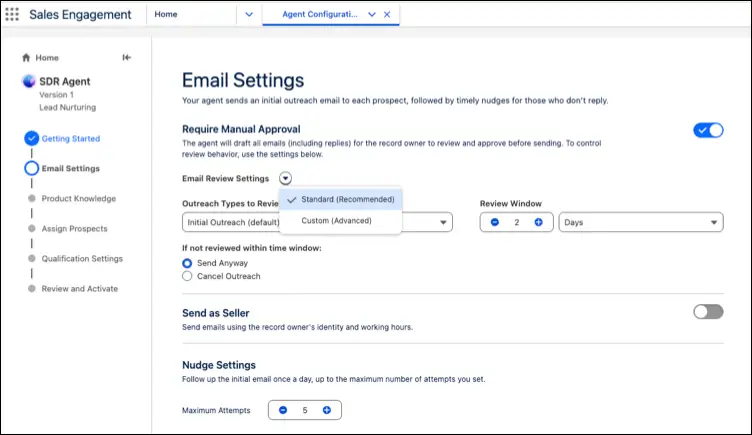The height and width of the screenshot is (435, 752).
Task: Toggle off Require Manual Approval
Action: click(708, 130)
